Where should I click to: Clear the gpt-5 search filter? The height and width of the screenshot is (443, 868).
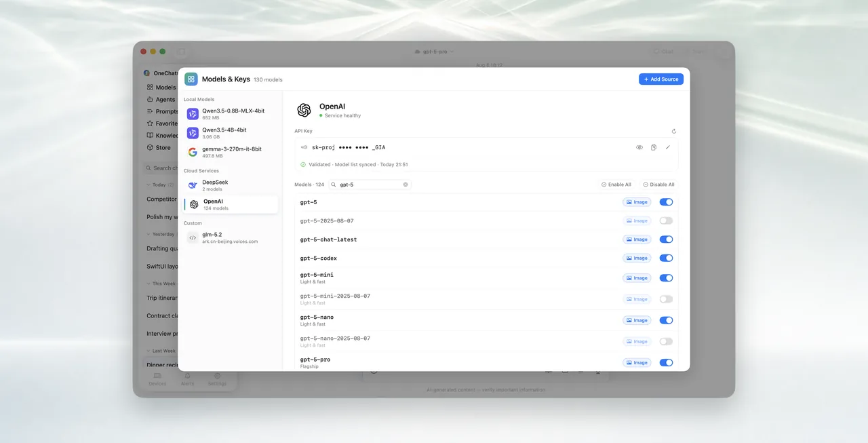point(406,185)
